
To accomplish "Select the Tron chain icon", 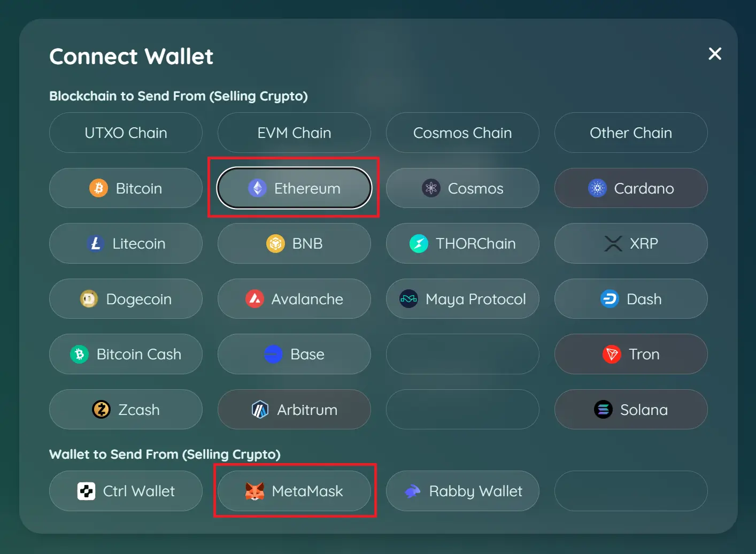I will click(x=612, y=354).
